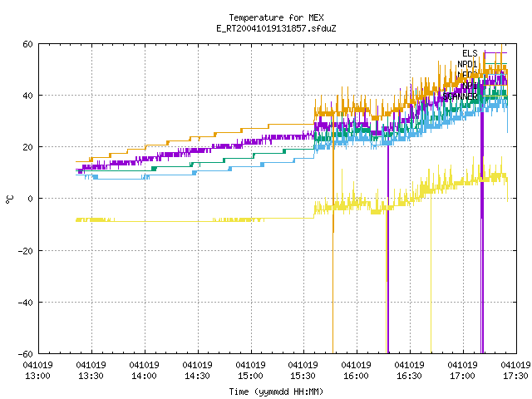Screen dimensions: 532x399
Task: Click the 15:00 x-axis tick label
Action: [250, 371]
